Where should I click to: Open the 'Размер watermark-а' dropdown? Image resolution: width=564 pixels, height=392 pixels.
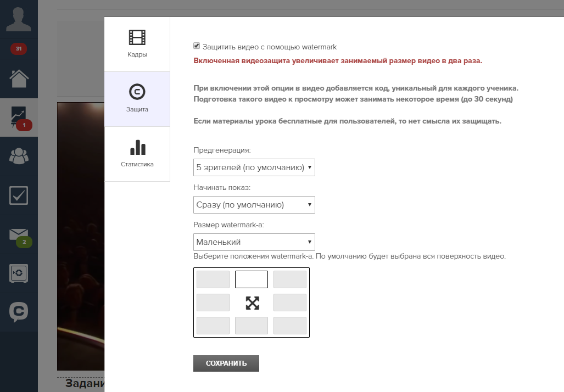[x=254, y=242]
